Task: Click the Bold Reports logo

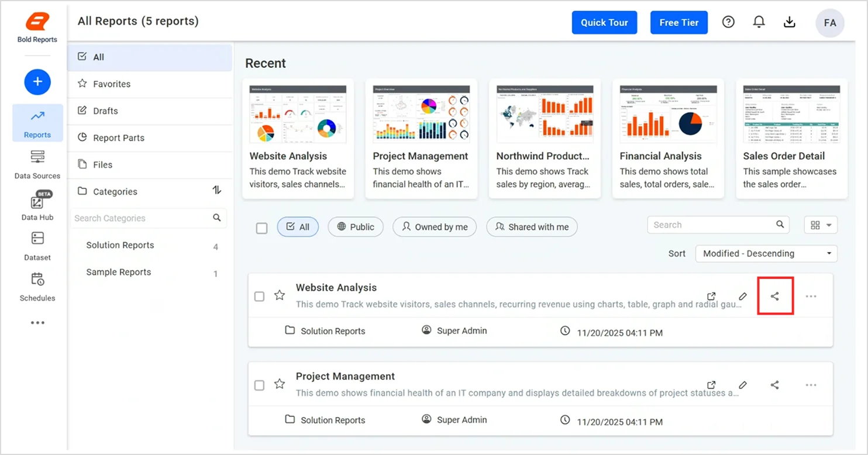Action: click(x=37, y=27)
